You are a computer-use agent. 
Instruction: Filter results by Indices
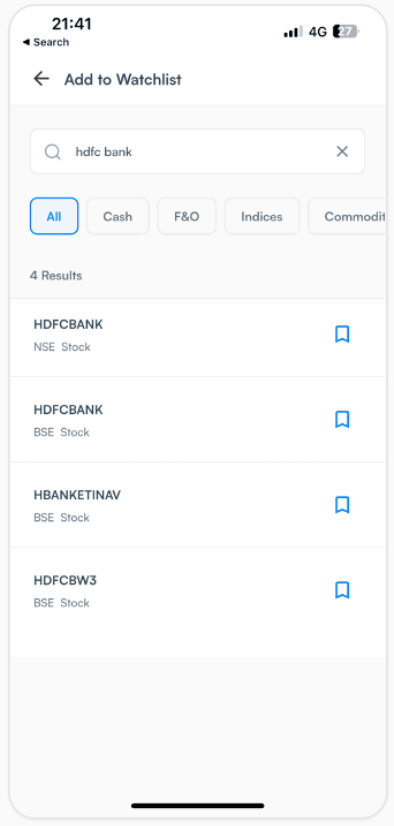pos(262,216)
